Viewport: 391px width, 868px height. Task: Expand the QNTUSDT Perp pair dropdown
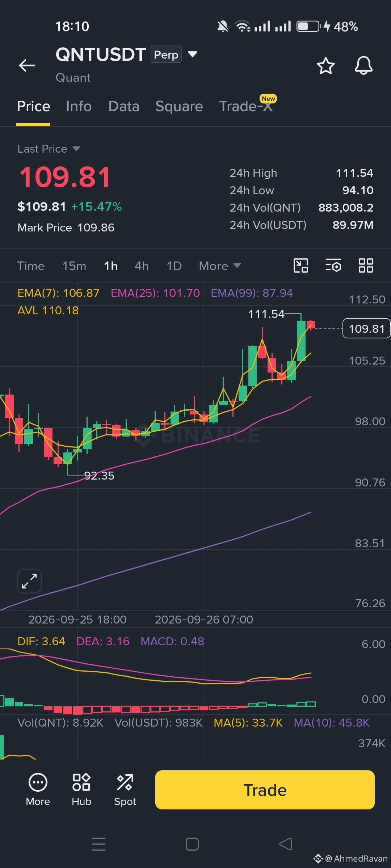[193, 54]
